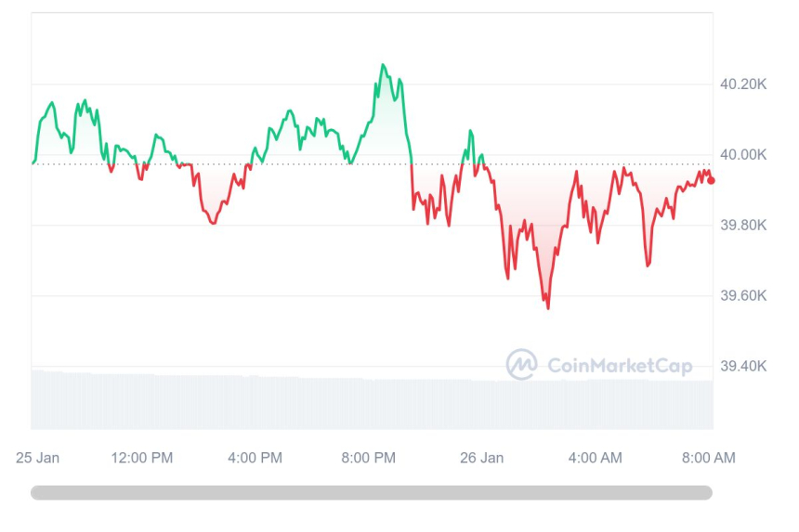Click the red end-point dot on the price line
Screen dimensions: 799x532
pos(712,180)
